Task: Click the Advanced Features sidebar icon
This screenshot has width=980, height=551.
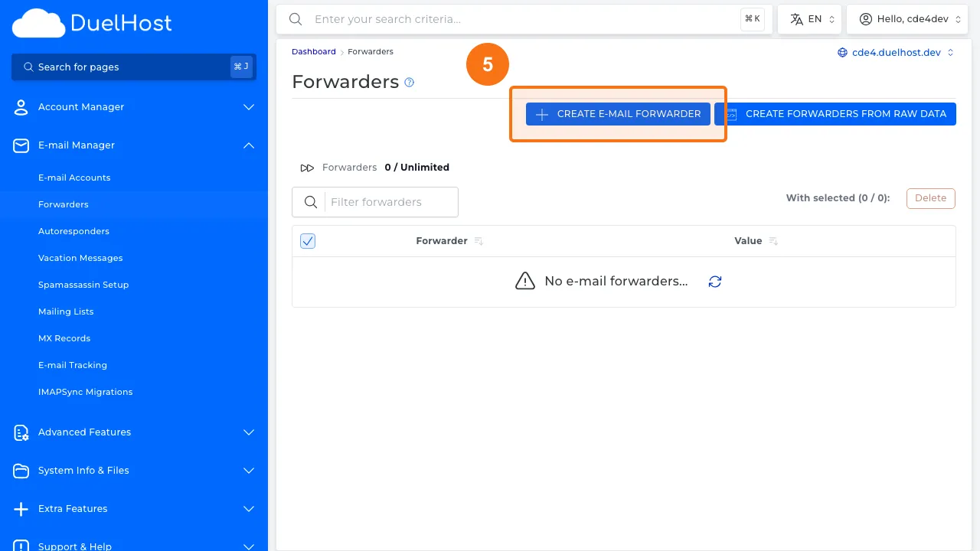Action: pos(21,432)
